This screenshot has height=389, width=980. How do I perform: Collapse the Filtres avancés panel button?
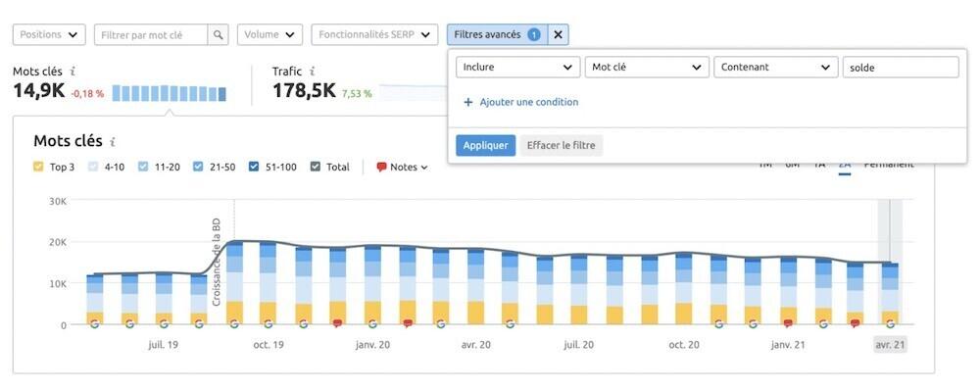coord(498,35)
